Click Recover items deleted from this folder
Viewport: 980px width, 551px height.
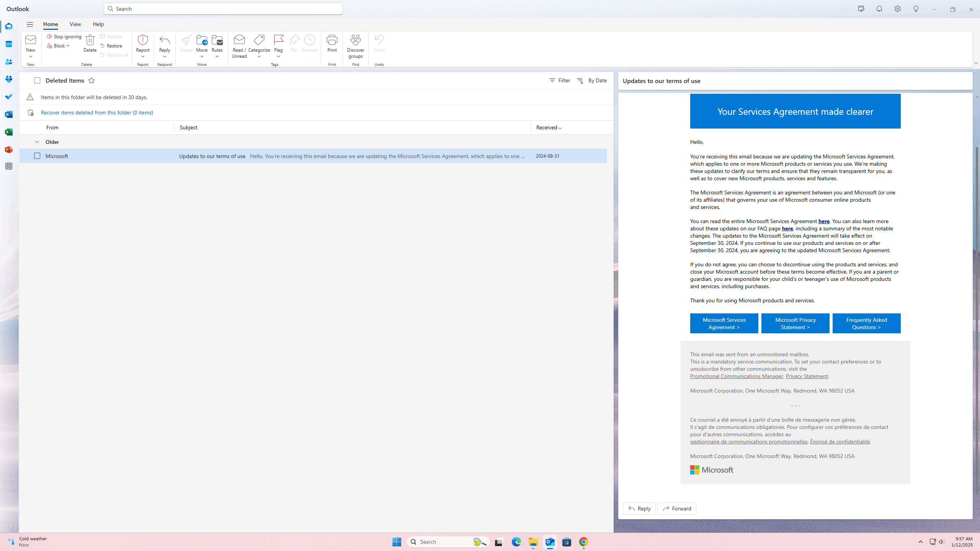coord(97,112)
